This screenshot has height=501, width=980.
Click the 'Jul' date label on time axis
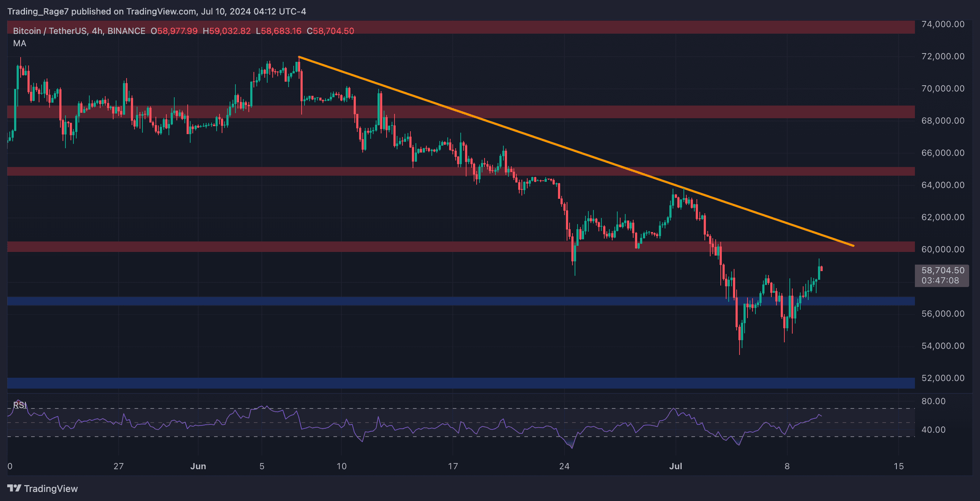(676, 466)
